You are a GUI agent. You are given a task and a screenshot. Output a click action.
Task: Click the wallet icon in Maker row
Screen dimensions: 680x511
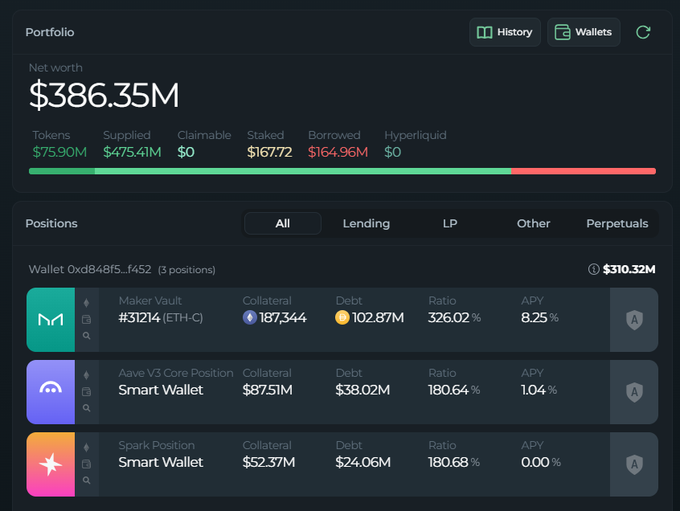click(86, 320)
